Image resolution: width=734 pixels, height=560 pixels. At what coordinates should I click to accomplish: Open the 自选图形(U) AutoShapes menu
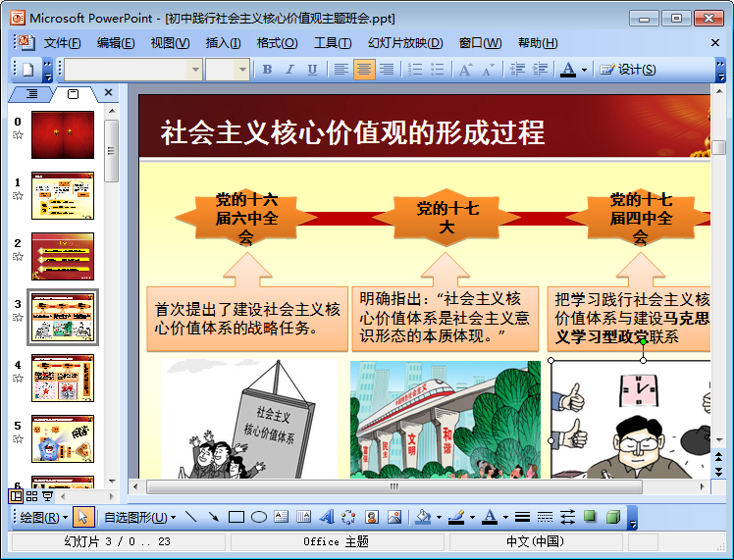pos(139,517)
